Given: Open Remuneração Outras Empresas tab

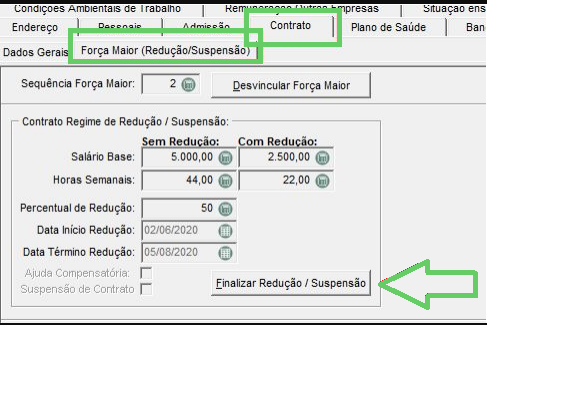Looking at the screenshot, I should tap(302, 8).
